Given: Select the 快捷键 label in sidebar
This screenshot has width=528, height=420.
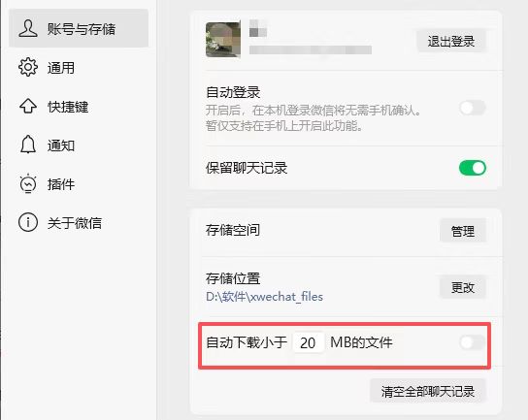Looking at the screenshot, I should [68, 107].
